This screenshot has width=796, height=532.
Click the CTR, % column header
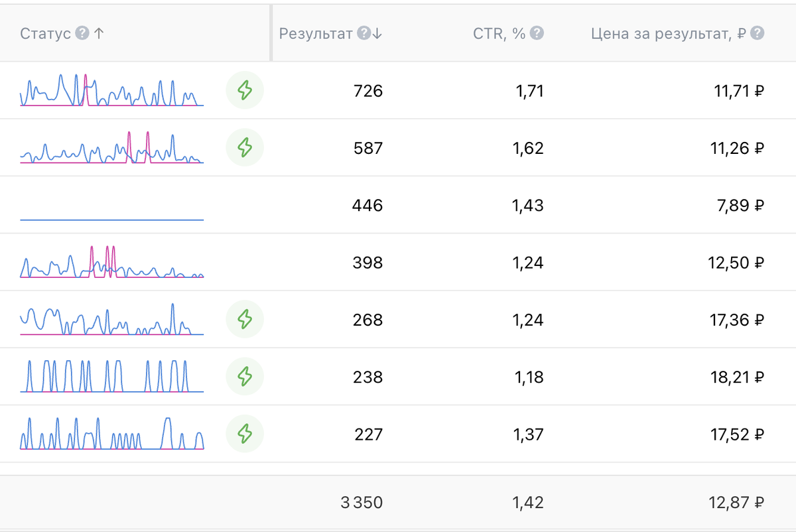pyautogui.click(x=499, y=34)
